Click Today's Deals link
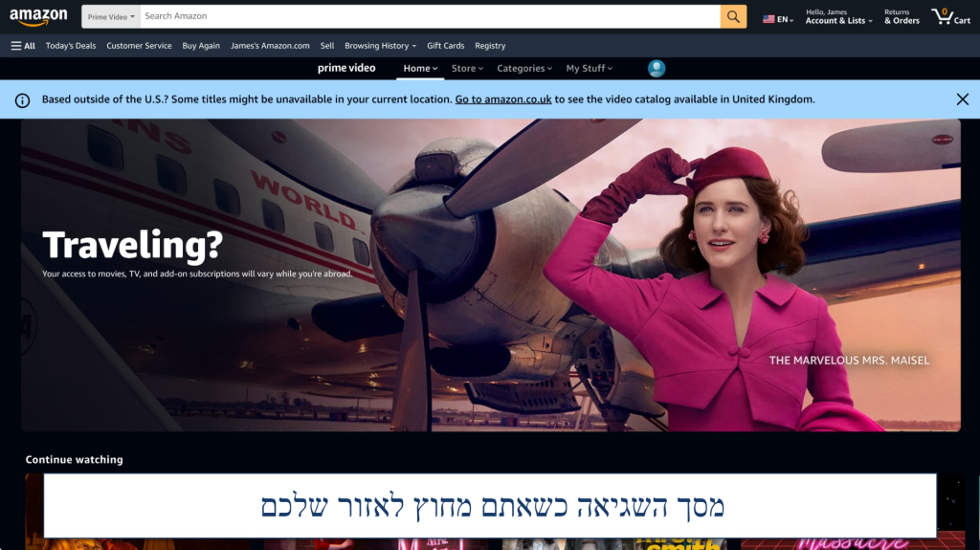Screen dimensions: 980x550 [x=71, y=46]
